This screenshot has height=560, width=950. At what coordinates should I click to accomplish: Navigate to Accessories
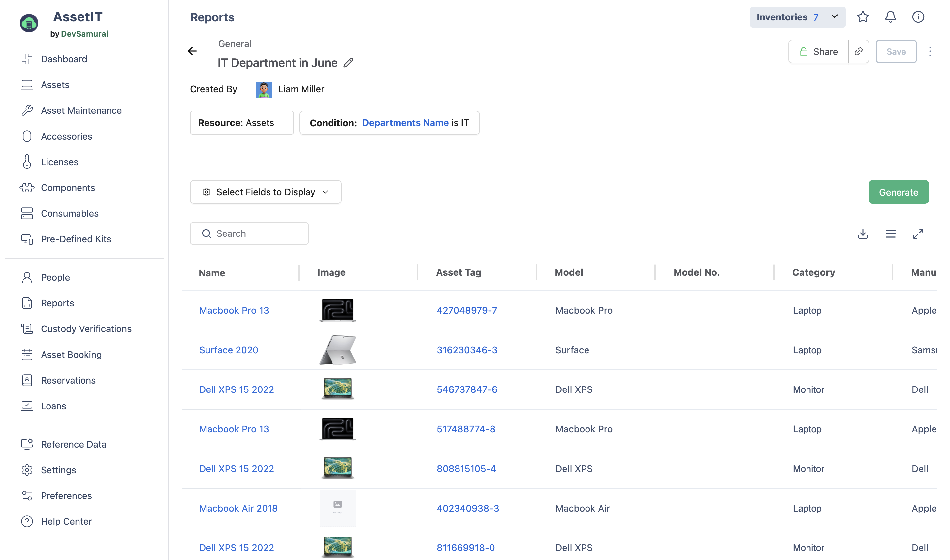(66, 136)
